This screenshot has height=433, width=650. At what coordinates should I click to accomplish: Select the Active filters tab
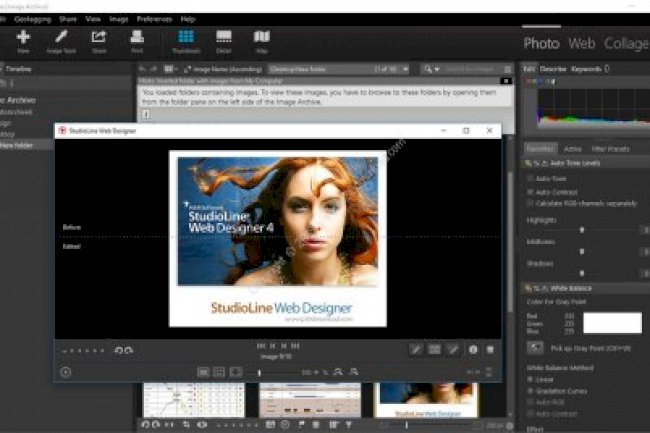pyautogui.click(x=572, y=149)
